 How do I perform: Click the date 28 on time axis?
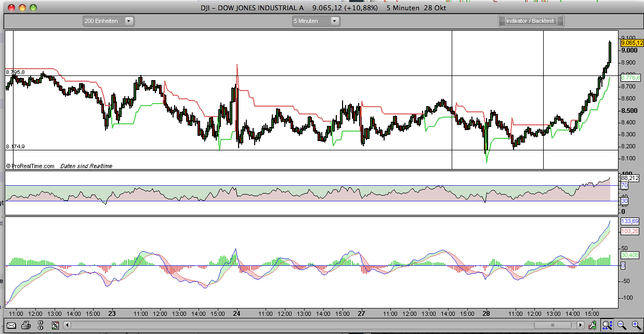point(487,314)
